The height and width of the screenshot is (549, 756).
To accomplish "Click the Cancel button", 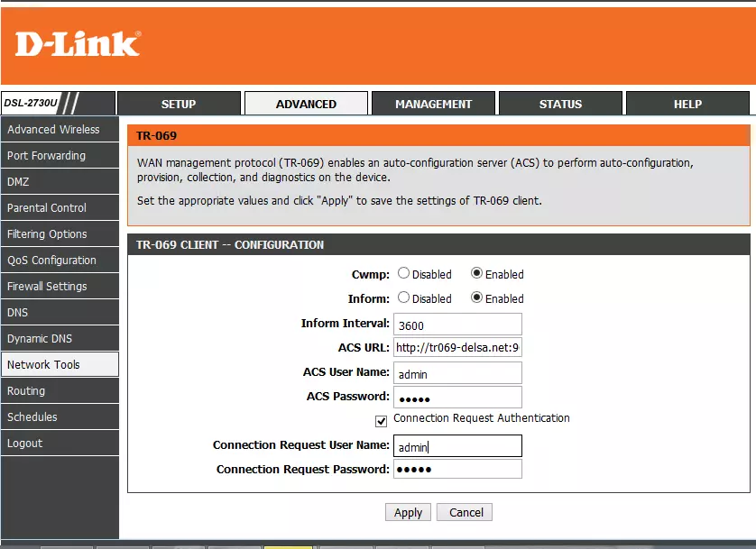I will click(x=465, y=512).
